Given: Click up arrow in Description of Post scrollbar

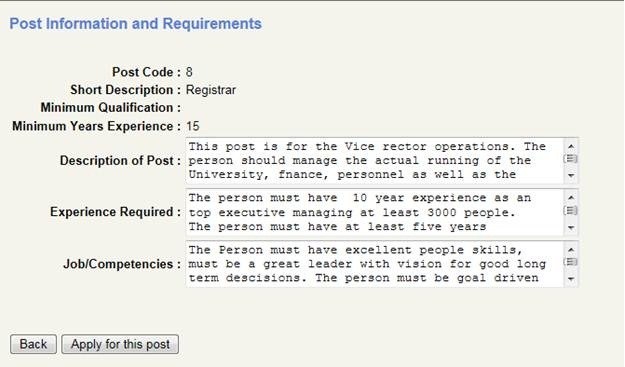Looking at the screenshot, I should [571, 146].
